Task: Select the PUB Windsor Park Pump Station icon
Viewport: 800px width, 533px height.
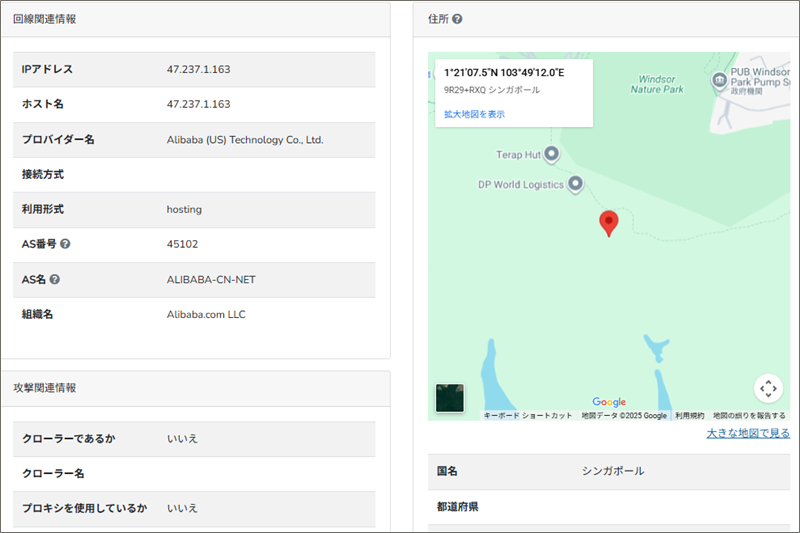Action: point(718,80)
